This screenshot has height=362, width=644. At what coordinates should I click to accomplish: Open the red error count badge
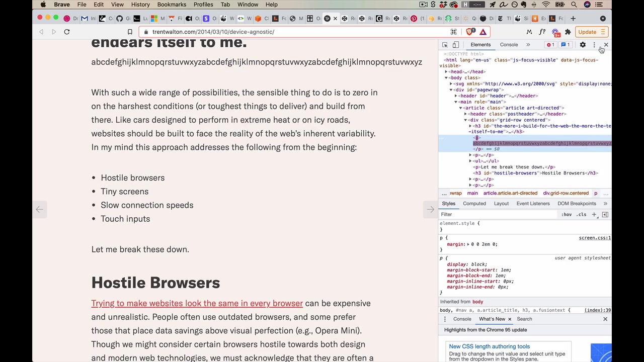[550, 45]
